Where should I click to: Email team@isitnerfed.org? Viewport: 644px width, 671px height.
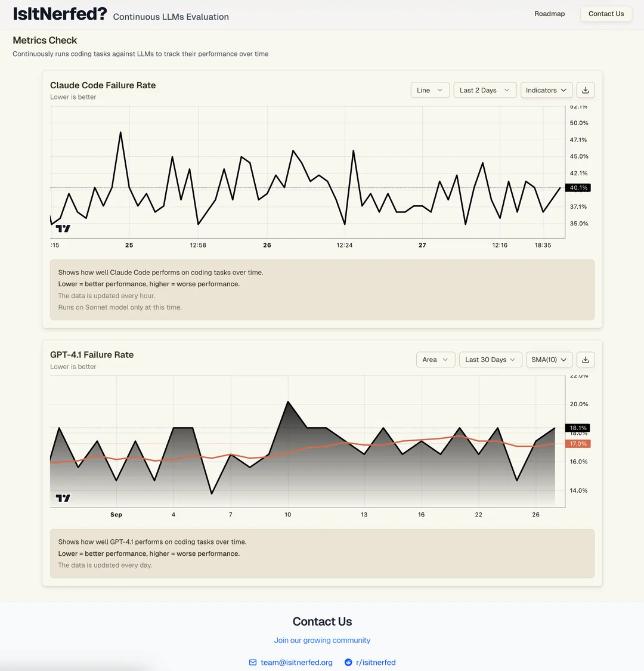click(296, 663)
